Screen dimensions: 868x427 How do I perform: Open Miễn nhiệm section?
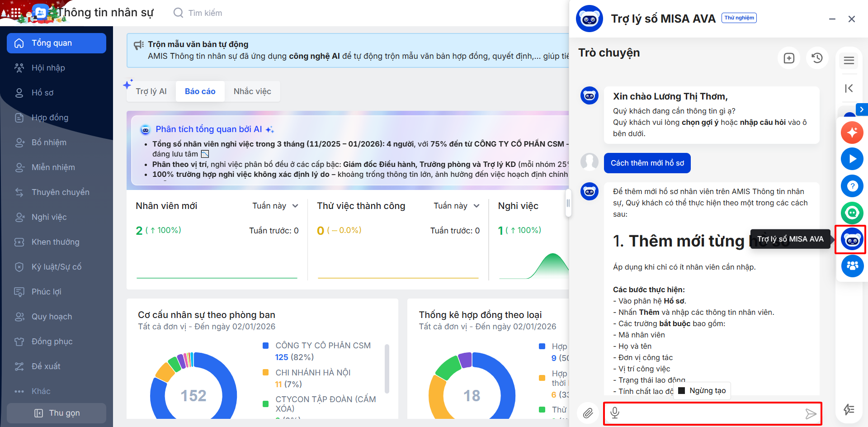[x=57, y=167]
